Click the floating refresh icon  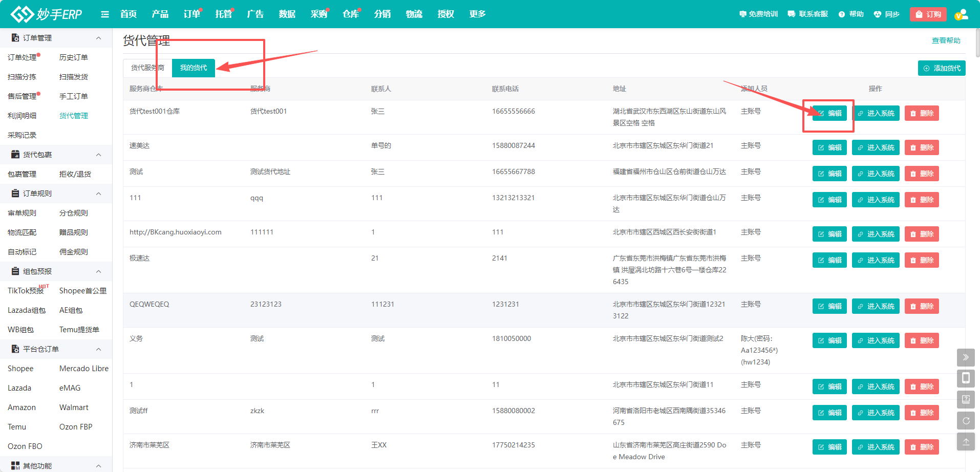966,421
